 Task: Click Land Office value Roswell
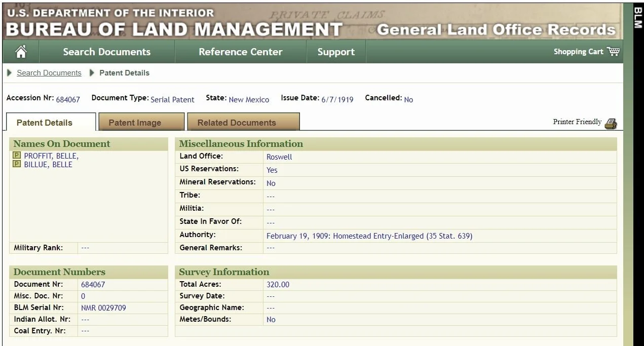[x=279, y=157]
